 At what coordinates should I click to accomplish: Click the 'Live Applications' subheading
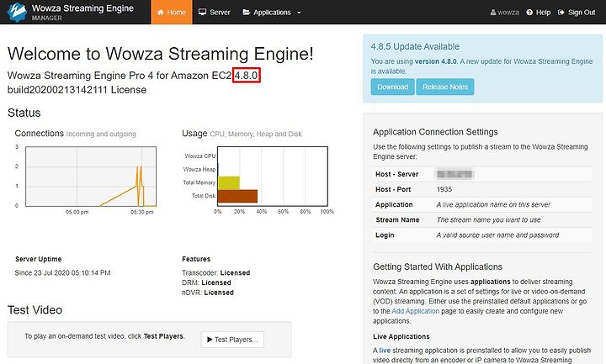click(401, 336)
